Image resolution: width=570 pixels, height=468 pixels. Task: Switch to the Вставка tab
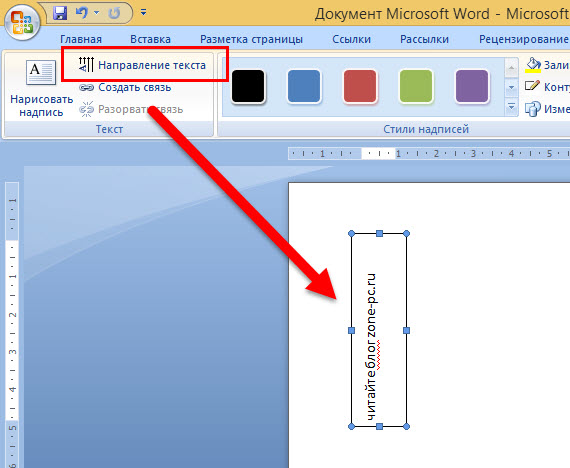[150, 39]
